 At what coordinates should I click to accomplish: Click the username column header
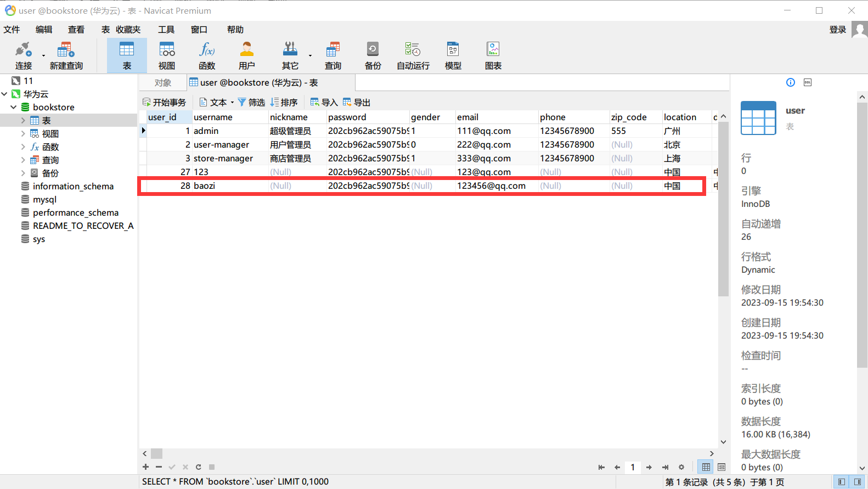(x=230, y=117)
